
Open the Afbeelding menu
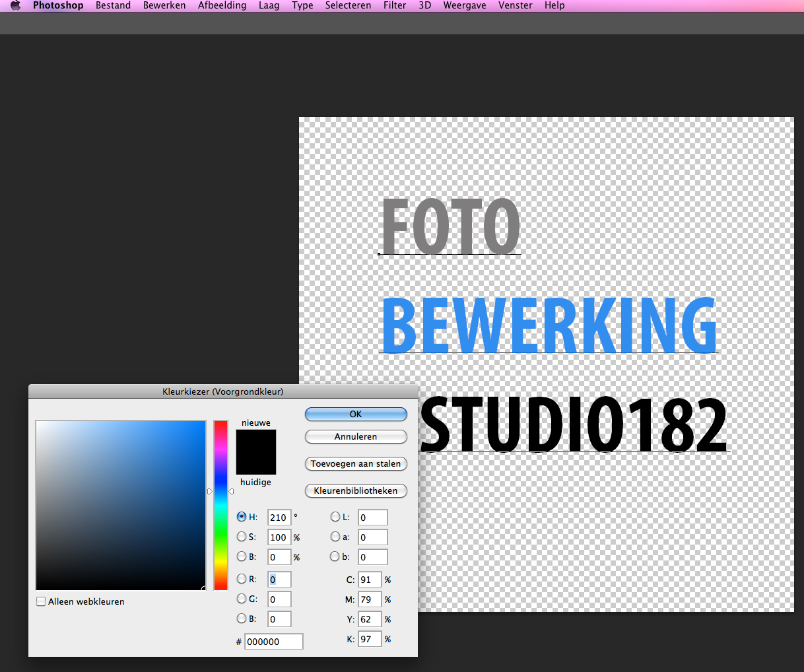pyautogui.click(x=222, y=5)
